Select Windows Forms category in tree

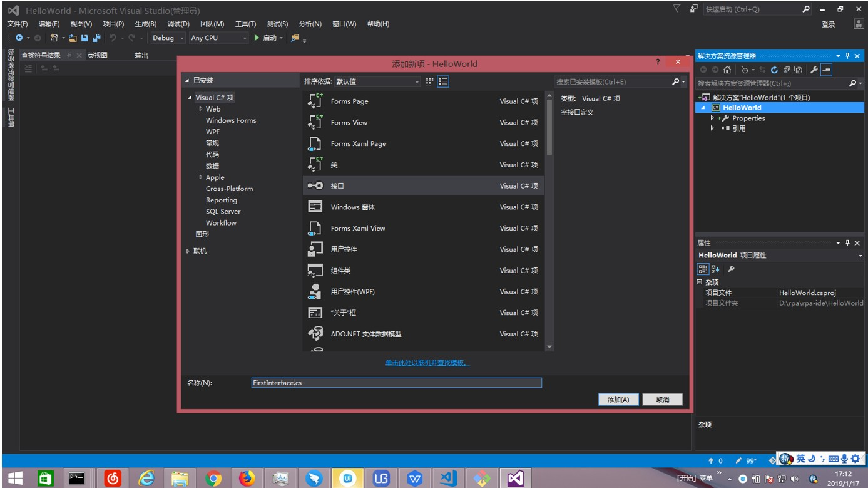pos(231,120)
